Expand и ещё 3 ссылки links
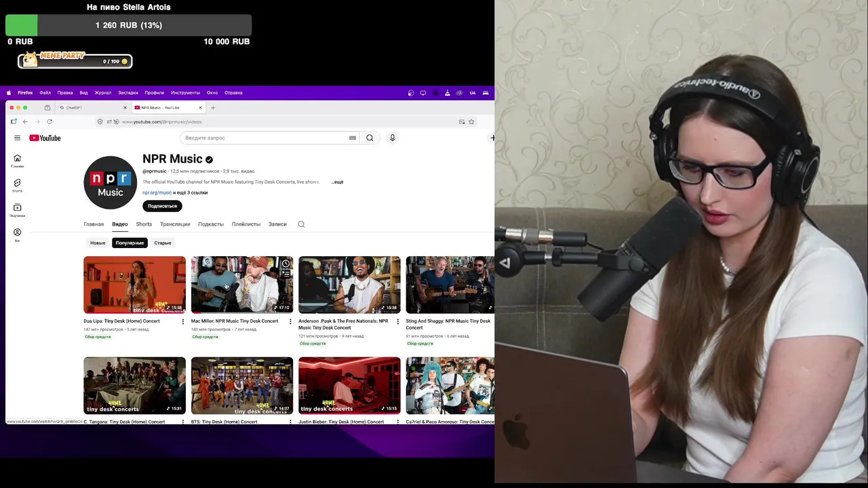 (191, 192)
